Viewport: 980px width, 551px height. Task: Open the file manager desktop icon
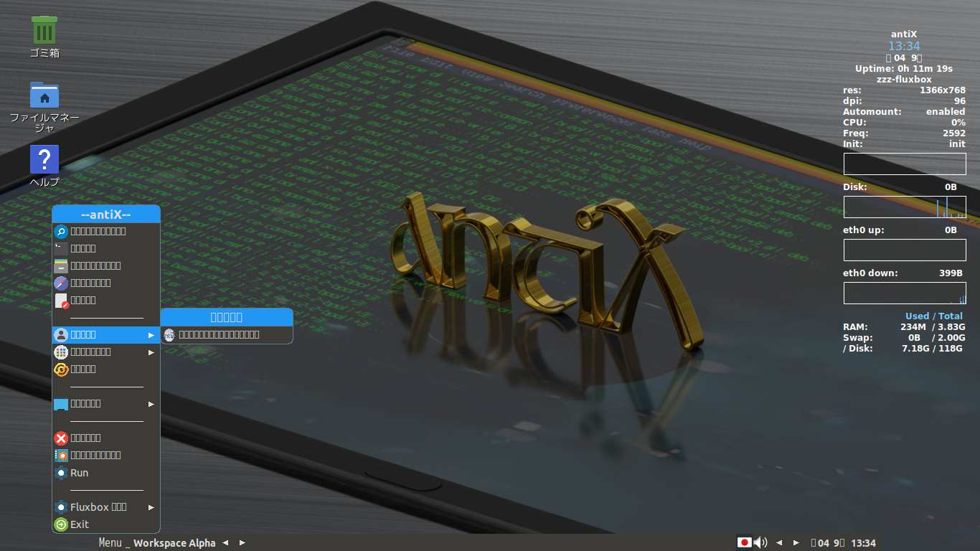click(44, 95)
